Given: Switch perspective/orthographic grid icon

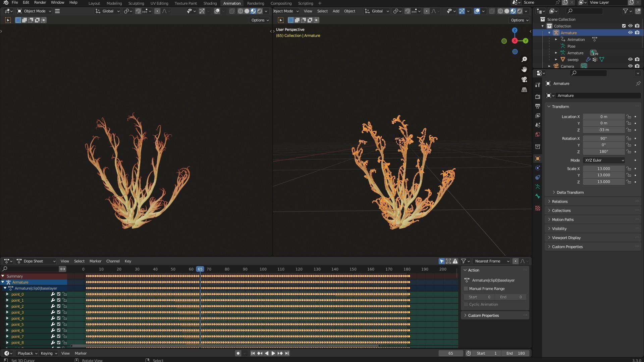Looking at the screenshot, I should point(524,90).
